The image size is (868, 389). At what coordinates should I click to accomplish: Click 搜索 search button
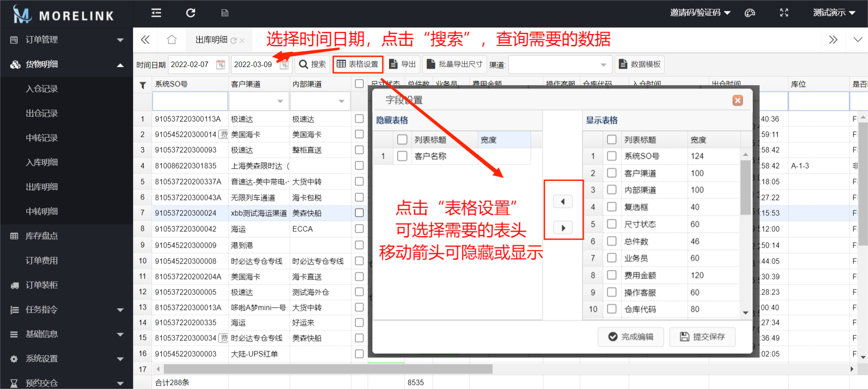(x=312, y=65)
